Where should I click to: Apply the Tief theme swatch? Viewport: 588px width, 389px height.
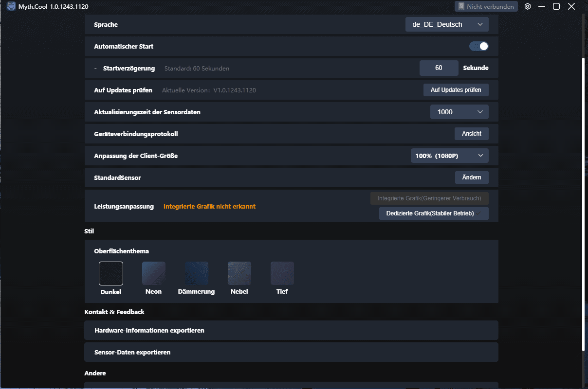282,273
